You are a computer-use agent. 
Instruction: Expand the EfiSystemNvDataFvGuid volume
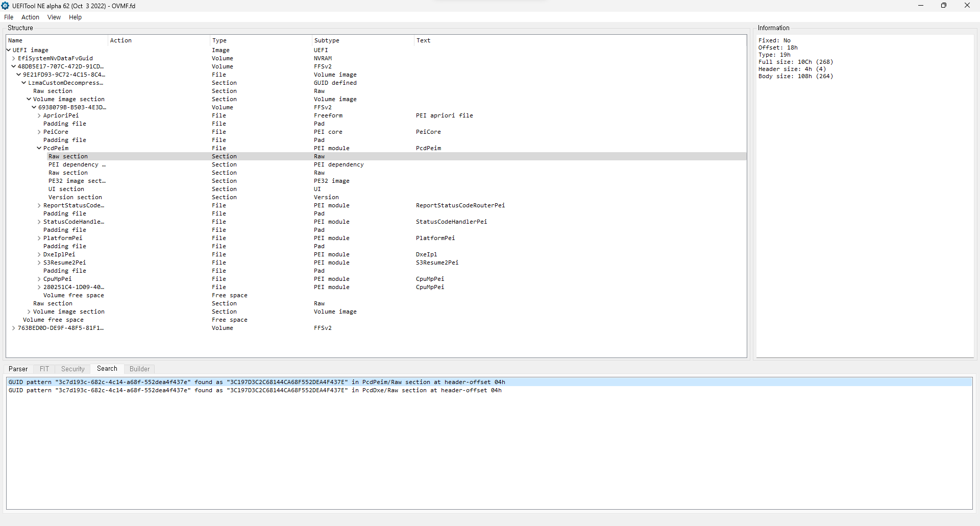click(14, 58)
